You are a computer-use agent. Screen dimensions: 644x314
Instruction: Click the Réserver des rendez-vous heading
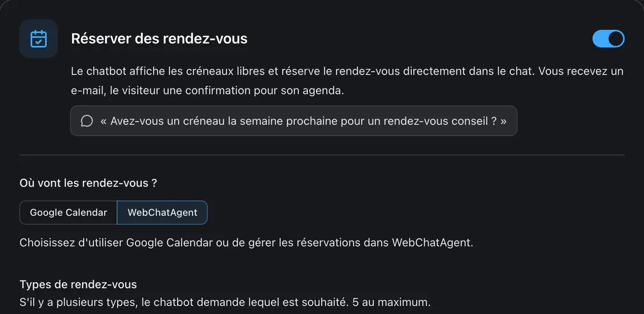coord(159,39)
